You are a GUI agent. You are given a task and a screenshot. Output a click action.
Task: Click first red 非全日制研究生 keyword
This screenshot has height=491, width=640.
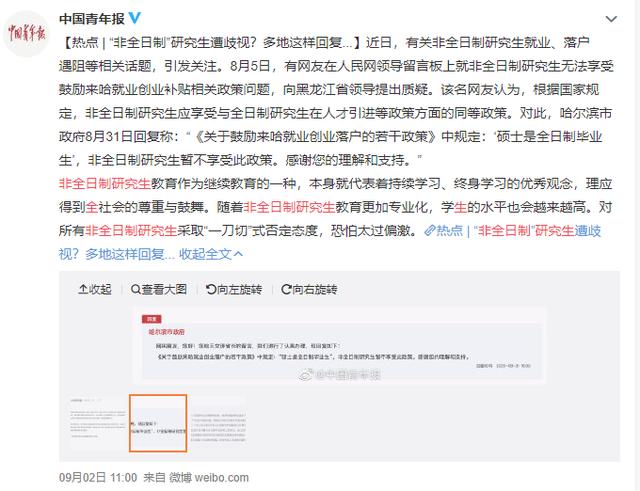point(105,184)
